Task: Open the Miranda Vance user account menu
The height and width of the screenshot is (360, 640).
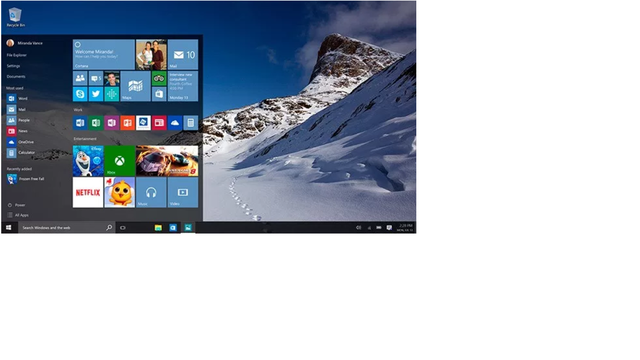Action: 24,43
